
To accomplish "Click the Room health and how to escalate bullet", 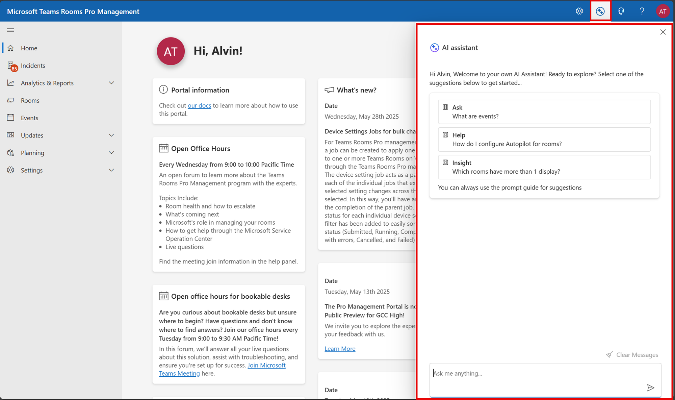I will [211, 206].
